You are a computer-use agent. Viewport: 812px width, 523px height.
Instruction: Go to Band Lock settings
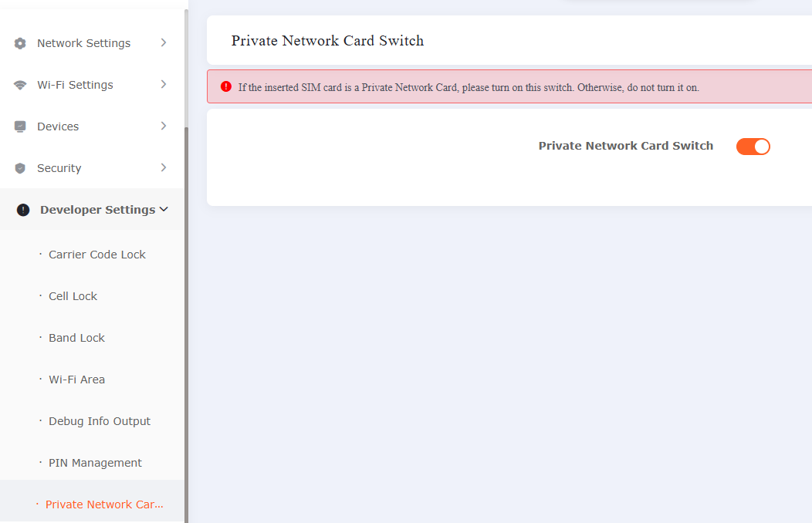[x=76, y=338]
